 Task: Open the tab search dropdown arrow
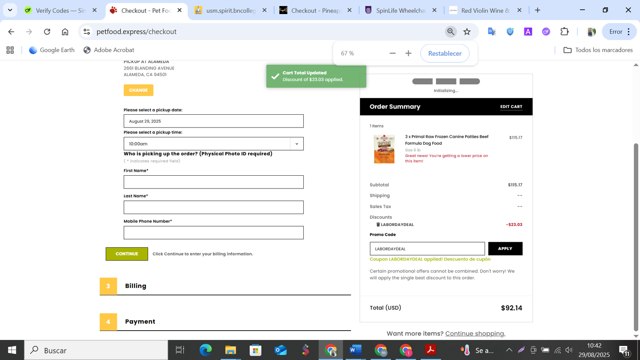click(10, 11)
